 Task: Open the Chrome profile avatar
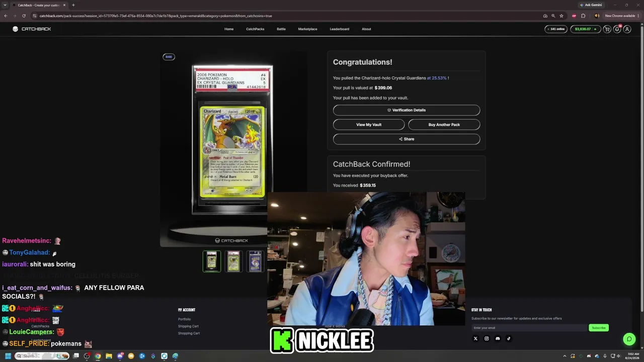597,16
